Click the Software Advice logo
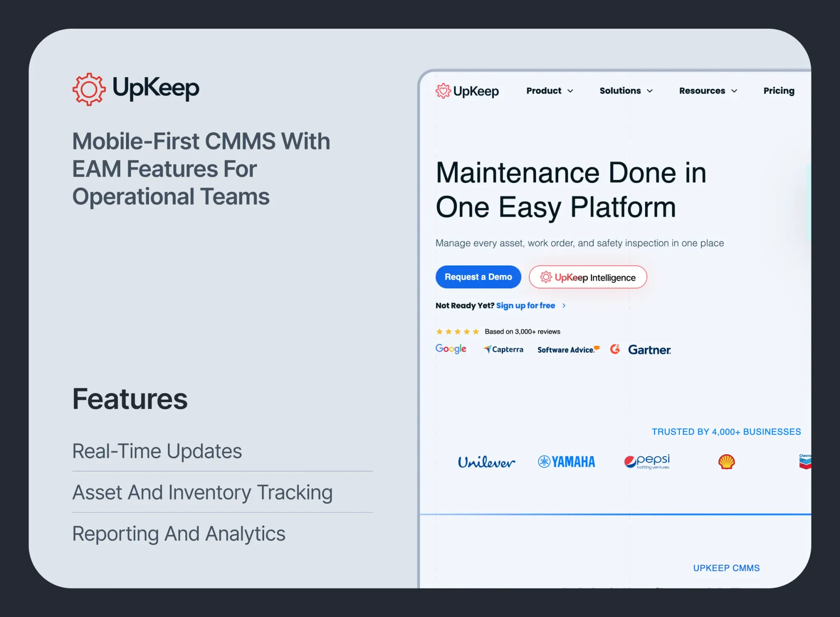This screenshot has height=617, width=840. (x=568, y=350)
